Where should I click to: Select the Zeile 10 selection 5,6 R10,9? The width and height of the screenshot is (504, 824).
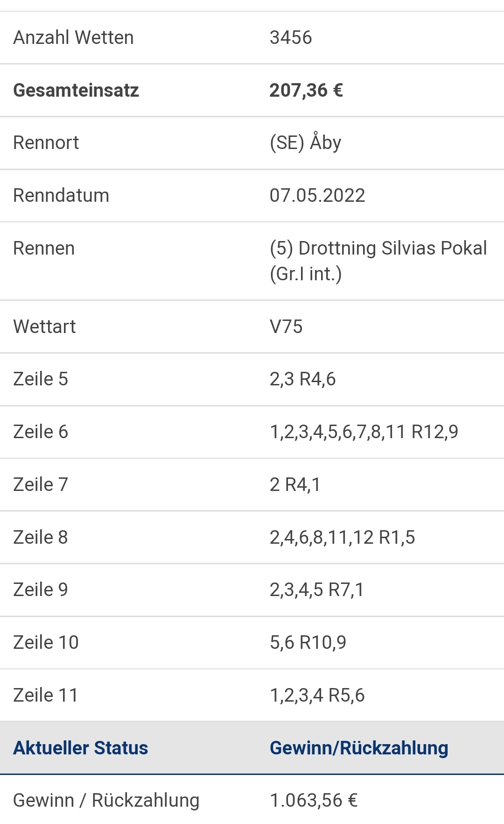(x=308, y=642)
